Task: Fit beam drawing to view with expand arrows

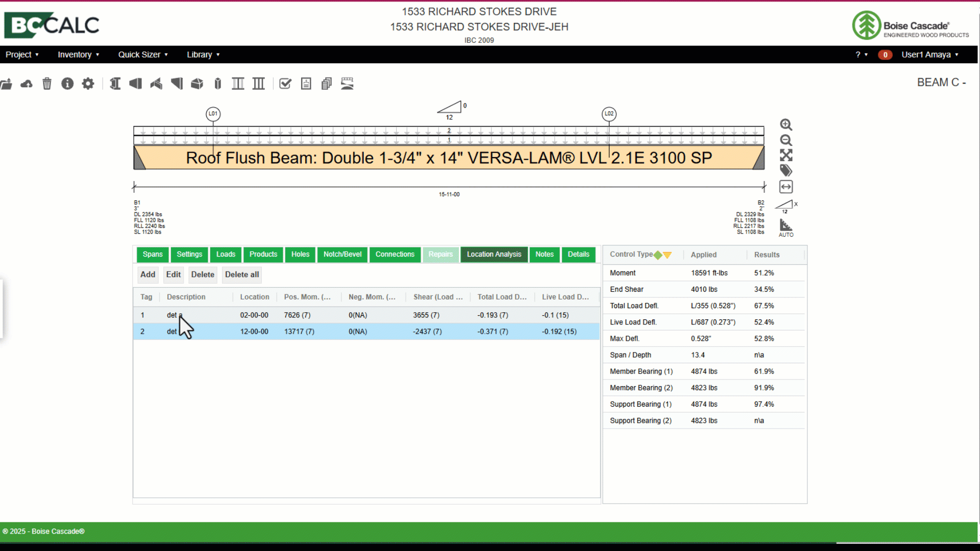Action: (786, 155)
